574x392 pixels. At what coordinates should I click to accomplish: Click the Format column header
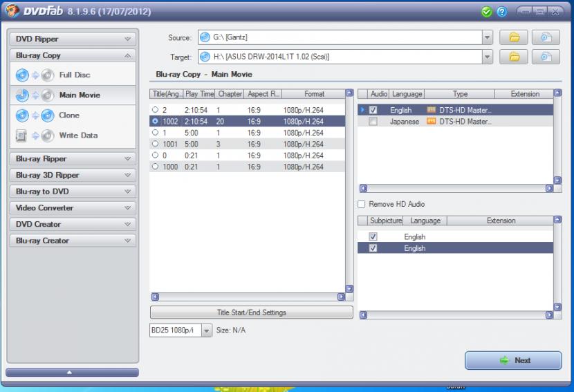[314, 94]
